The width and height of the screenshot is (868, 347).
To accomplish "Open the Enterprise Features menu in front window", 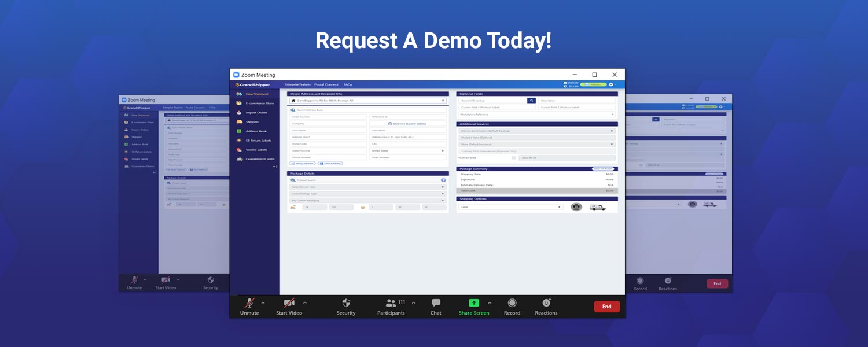I will [x=298, y=85].
